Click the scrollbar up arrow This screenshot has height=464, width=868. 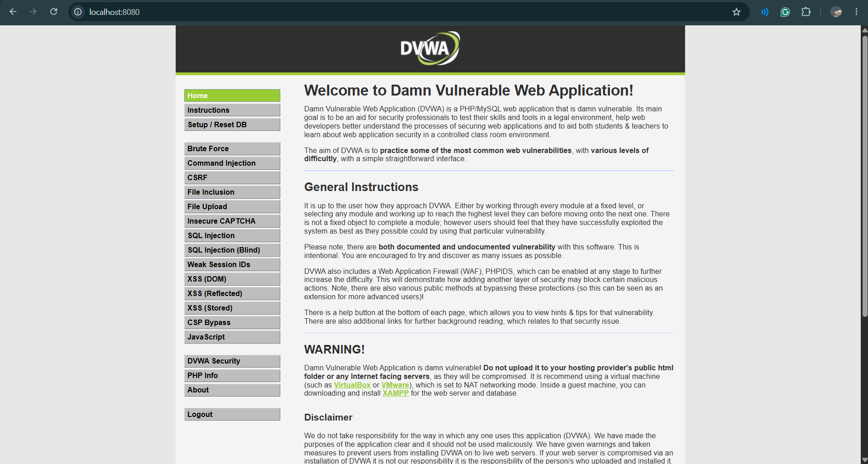(864, 30)
